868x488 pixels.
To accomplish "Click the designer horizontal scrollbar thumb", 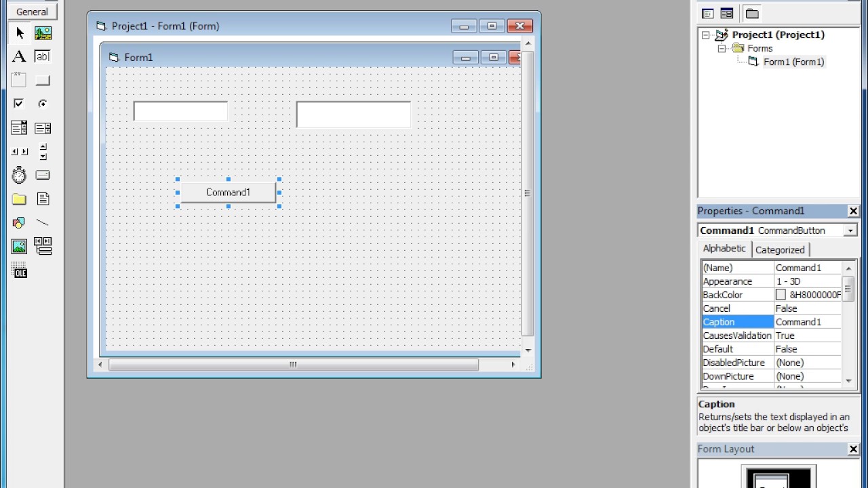I will [x=294, y=365].
